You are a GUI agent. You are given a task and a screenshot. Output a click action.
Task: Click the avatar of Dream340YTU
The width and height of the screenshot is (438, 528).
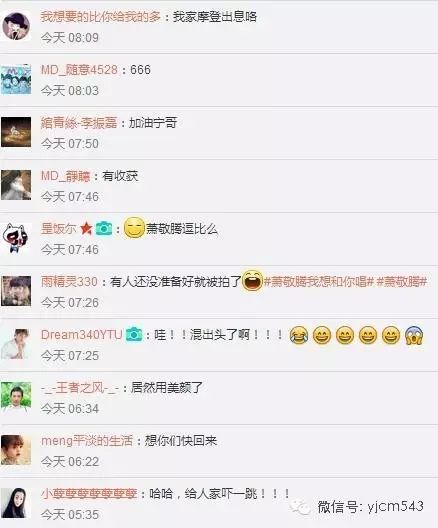click(16, 344)
